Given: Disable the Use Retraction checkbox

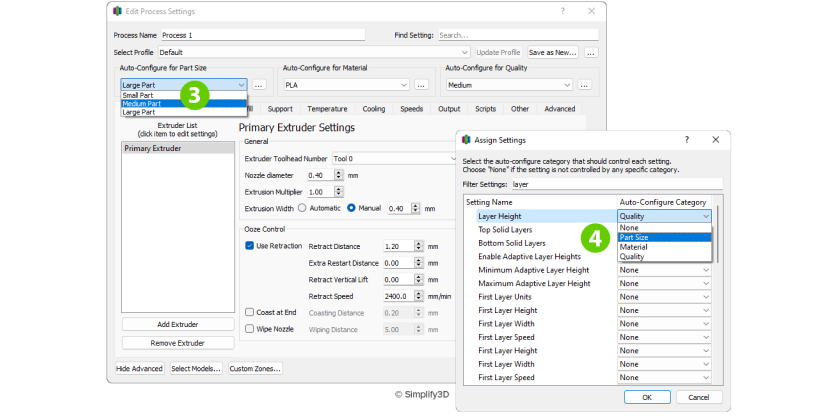Looking at the screenshot, I should click(250, 245).
